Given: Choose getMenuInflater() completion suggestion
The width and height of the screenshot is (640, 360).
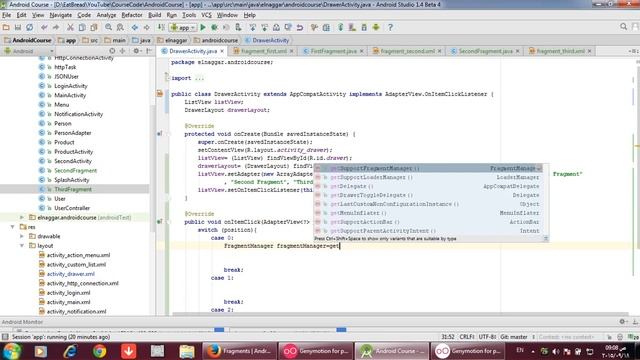Looking at the screenshot, I should [427, 213].
